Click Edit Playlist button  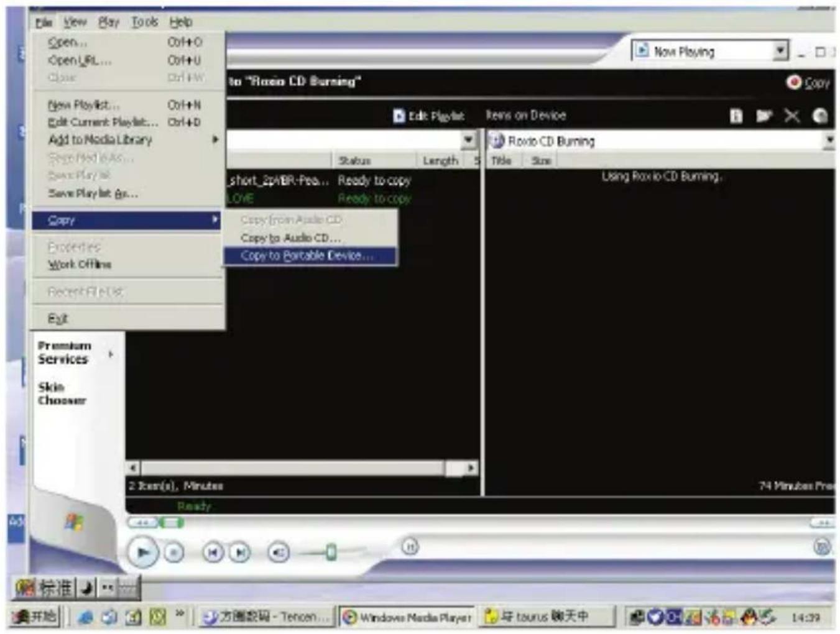pos(429,116)
